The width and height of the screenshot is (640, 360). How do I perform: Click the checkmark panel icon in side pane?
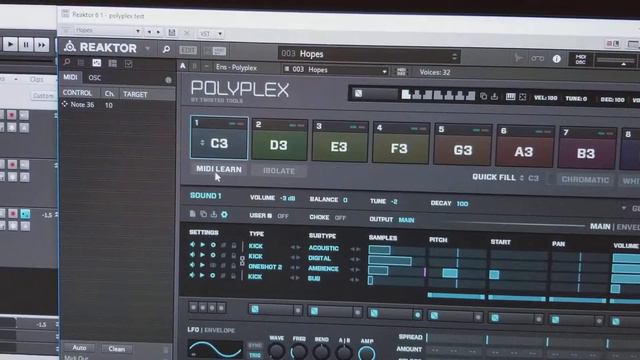(129, 63)
